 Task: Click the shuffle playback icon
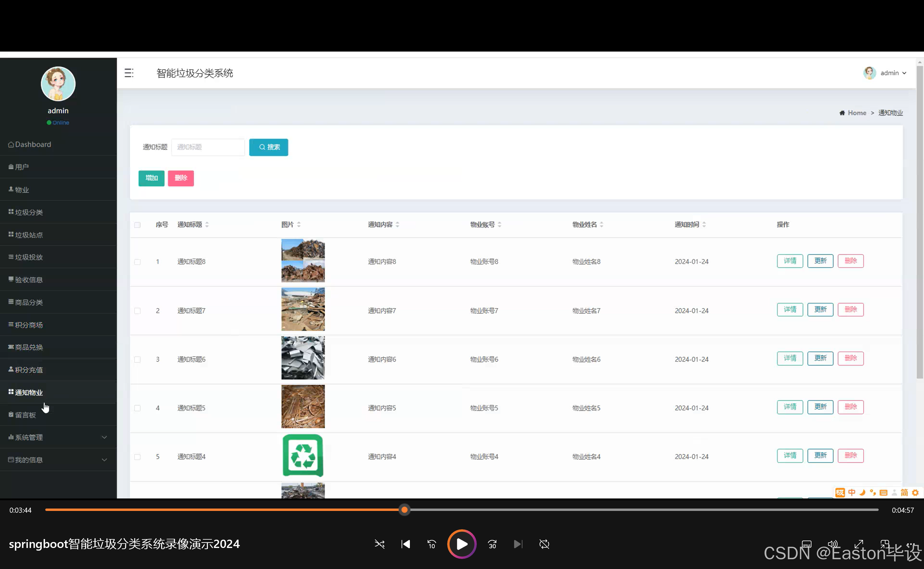(x=379, y=544)
